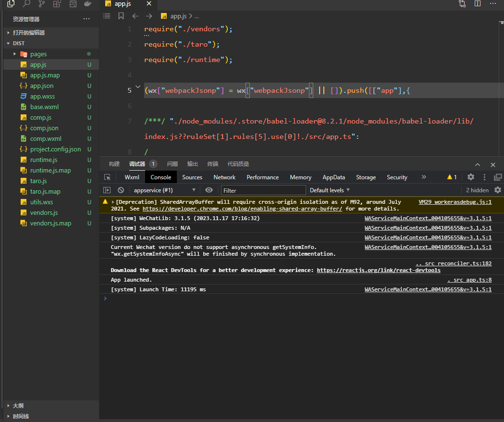
Task: Click the bookmark icon in editor toolbar
Action: click(x=121, y=16)
